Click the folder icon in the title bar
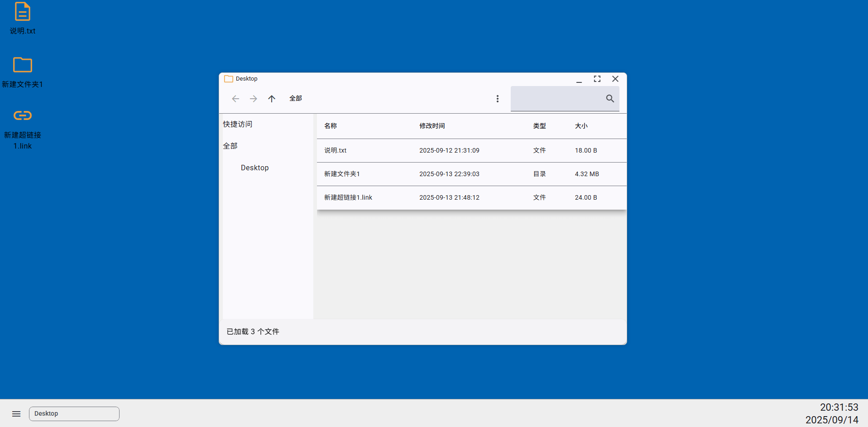Image resolution: width=868 pixels, height=427 pixels. [229, 78]
